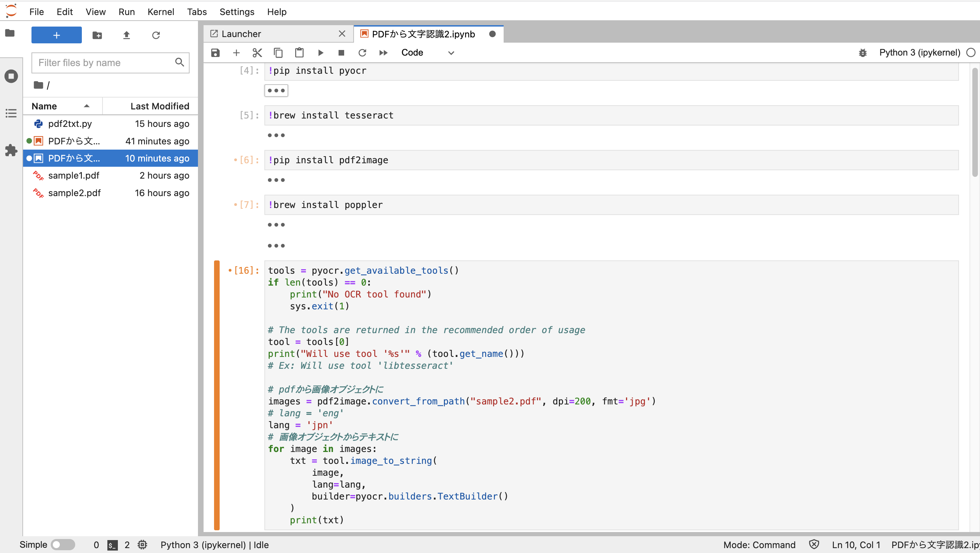Open the Settings menu

tap(237, 12)
